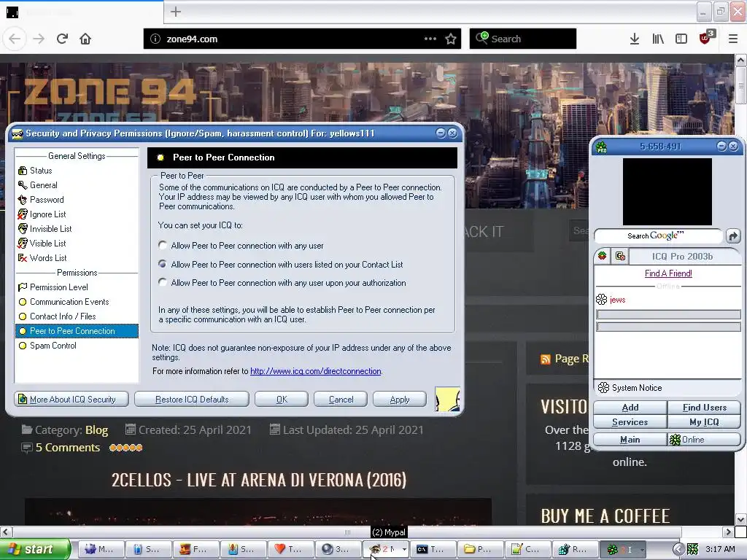Click the Search Google field in ICQ
Screen dimensions: 747x560
659,236
